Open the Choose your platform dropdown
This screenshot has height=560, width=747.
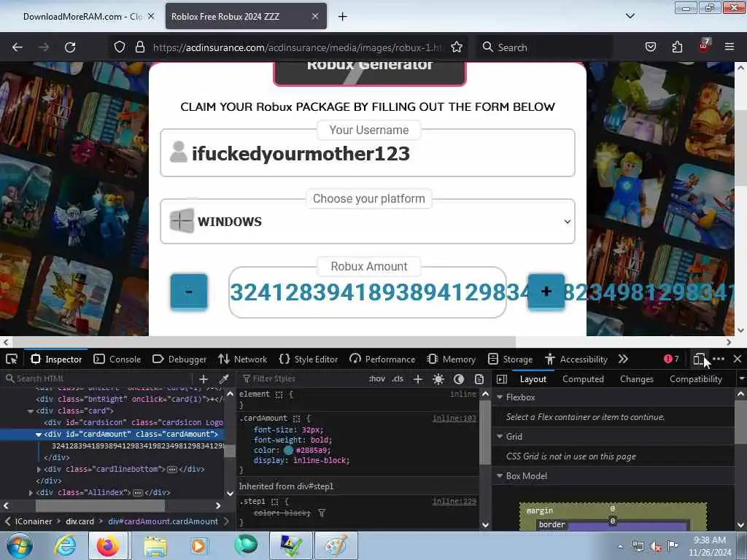point(368,222)
